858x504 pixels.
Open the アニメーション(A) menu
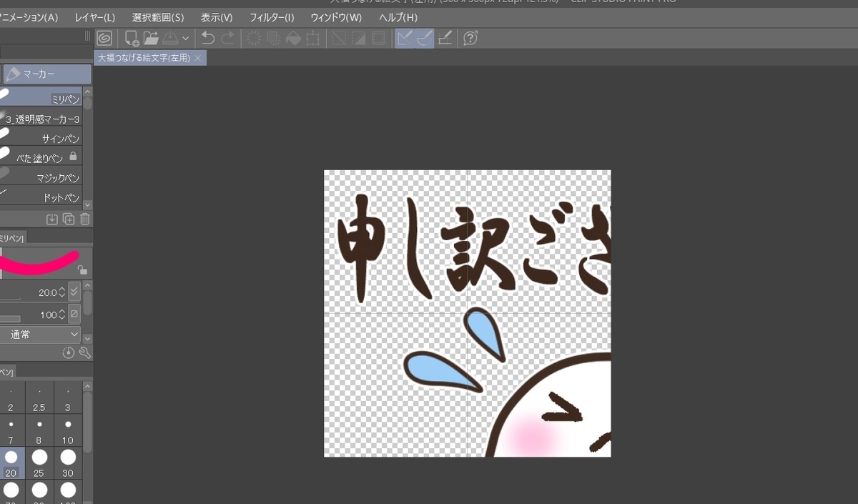[29, 17]
